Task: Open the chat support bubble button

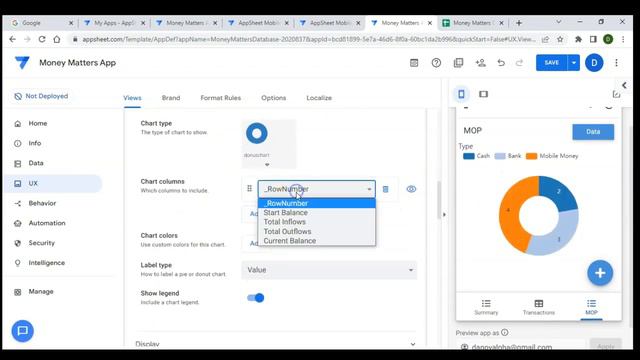Action: coord(22,331)
